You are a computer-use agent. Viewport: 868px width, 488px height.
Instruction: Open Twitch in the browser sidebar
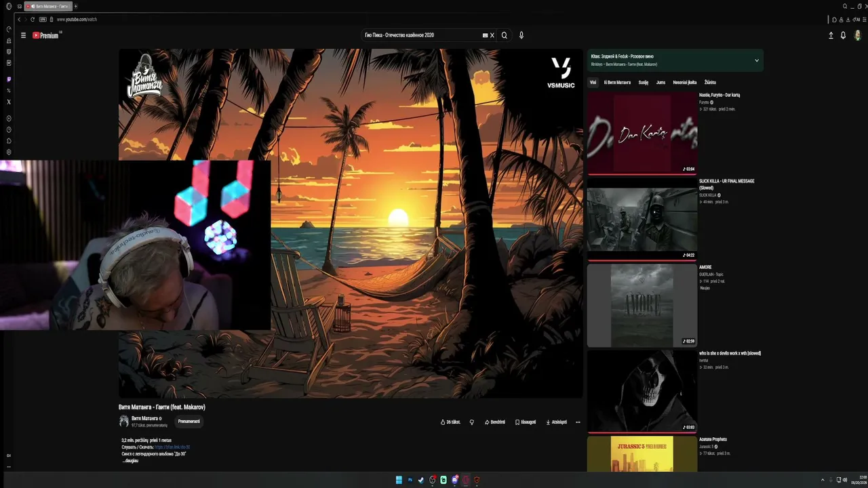[9, 79]
